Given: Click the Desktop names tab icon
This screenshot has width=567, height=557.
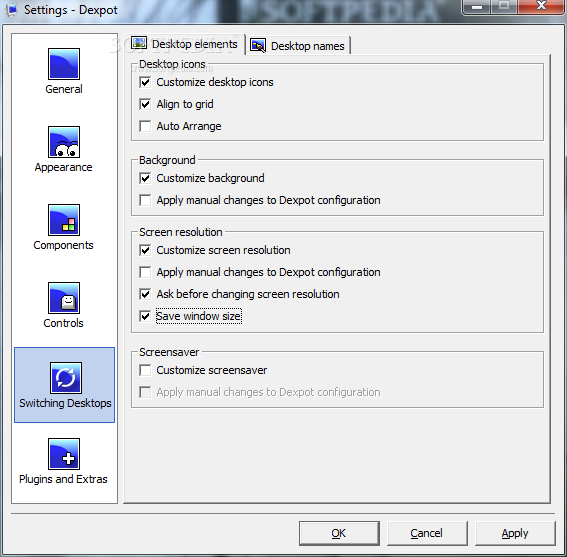Looking at the screenshot, I should tap(258, 46).
